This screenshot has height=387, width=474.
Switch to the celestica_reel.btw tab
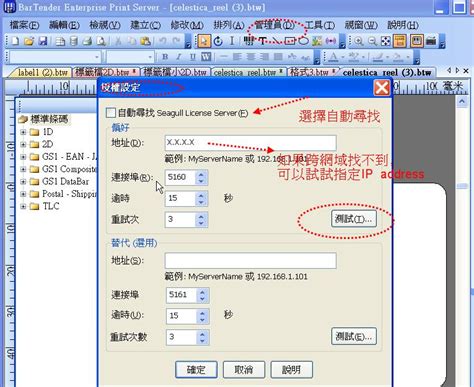[x=248, y=72]
